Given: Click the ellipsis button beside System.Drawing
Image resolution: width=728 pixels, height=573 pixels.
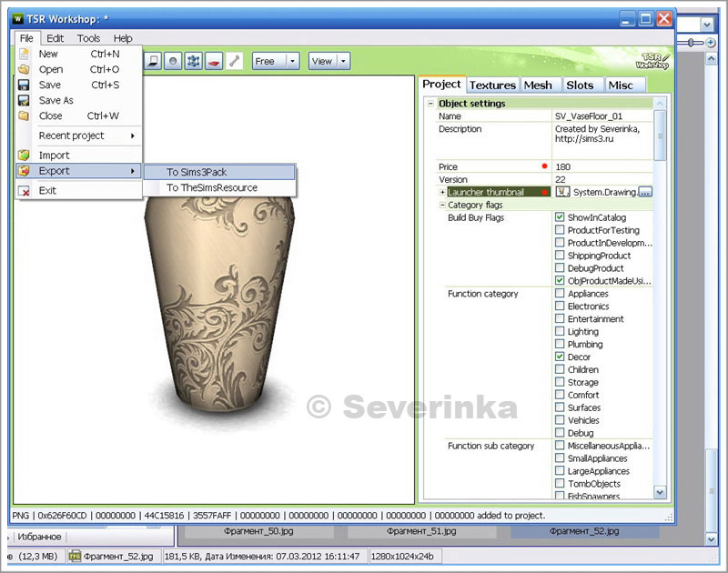Looking at the screenshot, I should pos(644,193).
